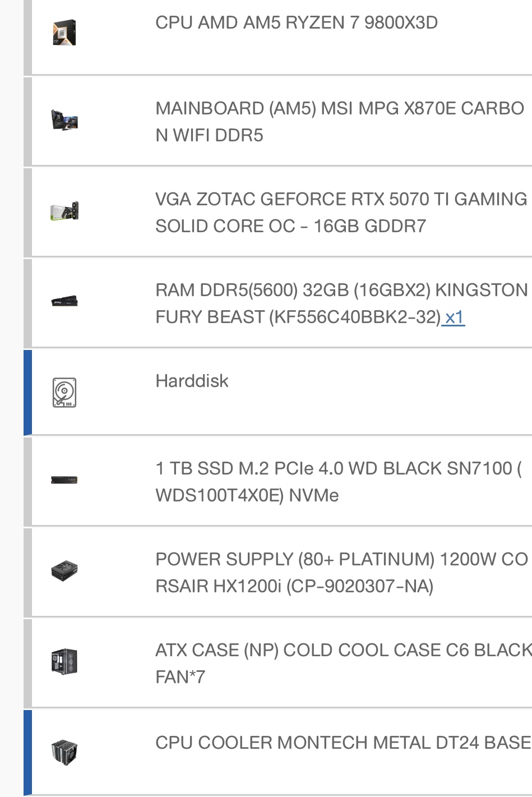Click the blue bar beside Harddisk row

tap(27, 392)
